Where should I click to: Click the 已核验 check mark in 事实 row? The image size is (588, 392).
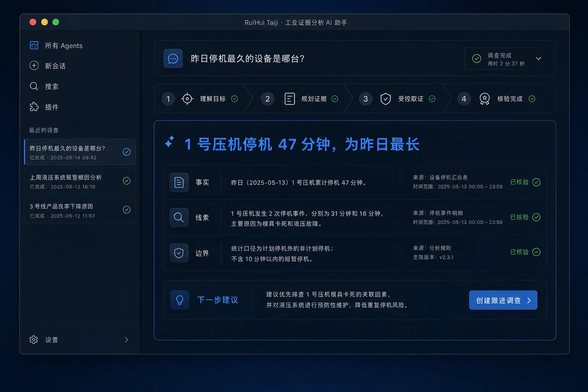click(x=536, y=182)
